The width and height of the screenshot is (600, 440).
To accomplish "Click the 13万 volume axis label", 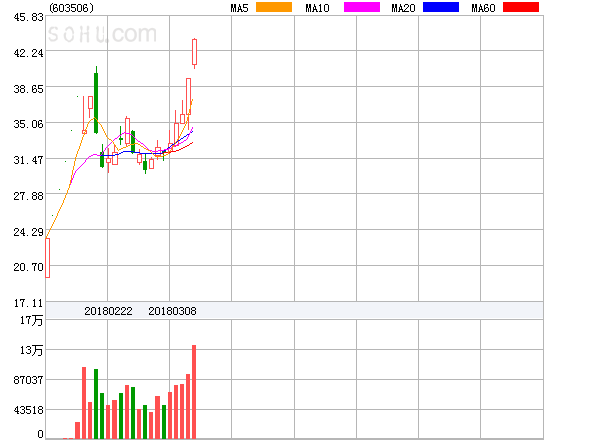I will pos(32,350).
